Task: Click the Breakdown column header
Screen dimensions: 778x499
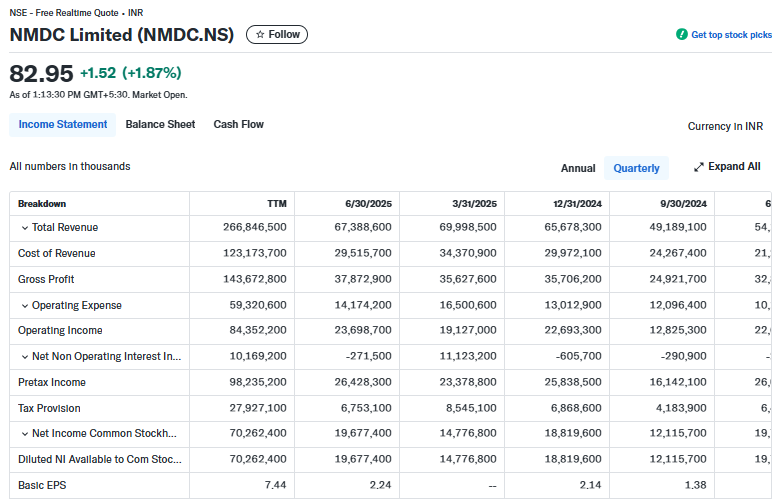Action: tap(42, 204)
